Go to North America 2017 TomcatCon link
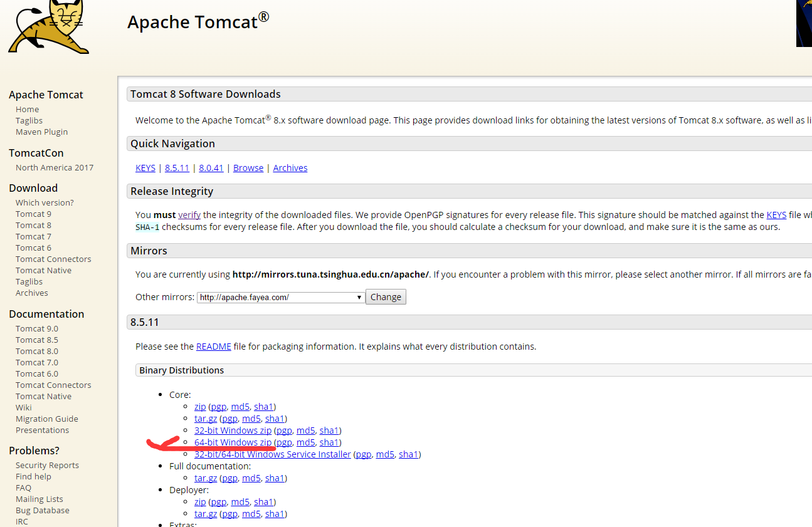Viewport: 812px width, 527px height. coord(55,167)
